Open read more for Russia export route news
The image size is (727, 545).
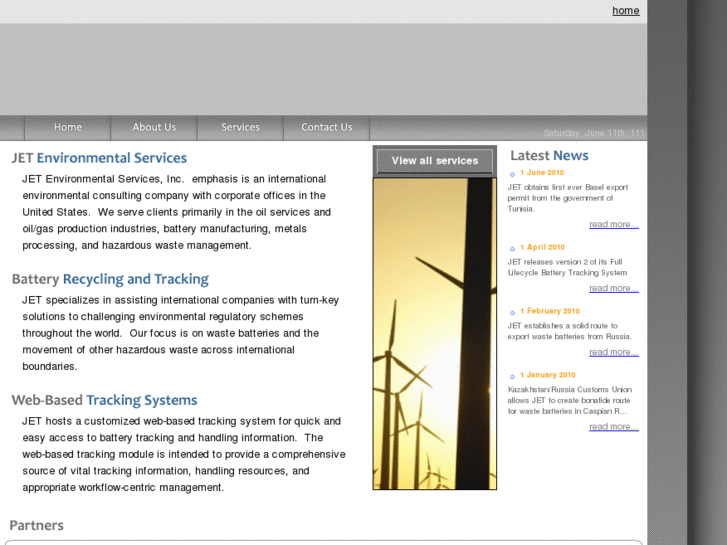coord(613,353)
